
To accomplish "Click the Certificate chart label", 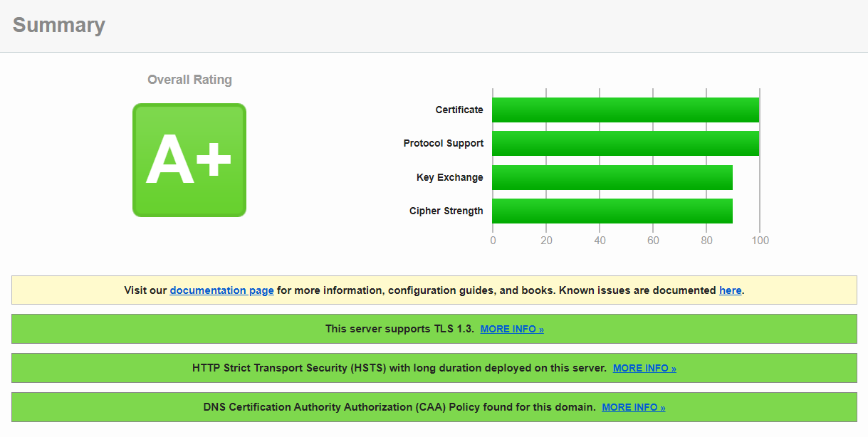I will (x=459, y=110).
